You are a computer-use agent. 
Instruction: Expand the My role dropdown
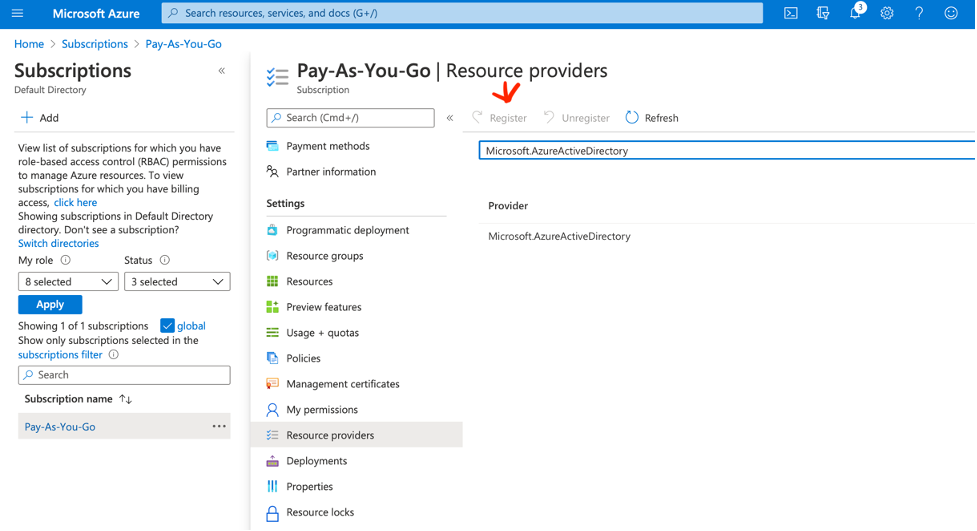click(x=68, y=282)
